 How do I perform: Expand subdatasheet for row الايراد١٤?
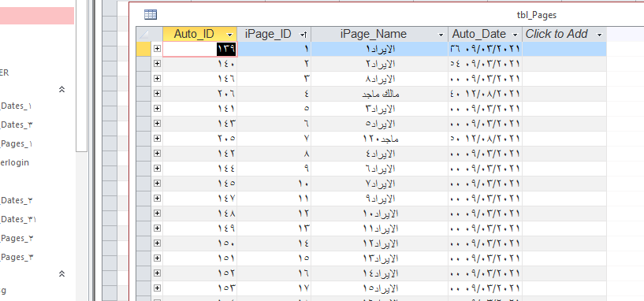tap(157, 273)
